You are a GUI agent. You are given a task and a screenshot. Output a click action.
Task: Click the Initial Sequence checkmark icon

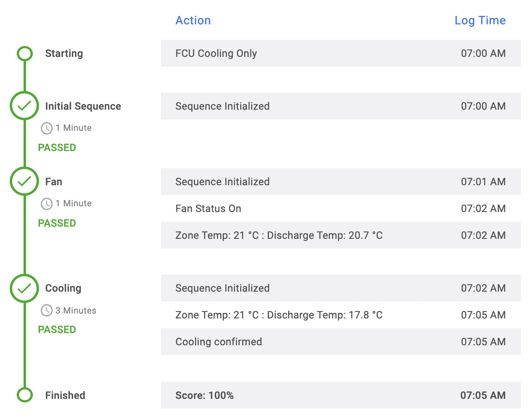25,106
